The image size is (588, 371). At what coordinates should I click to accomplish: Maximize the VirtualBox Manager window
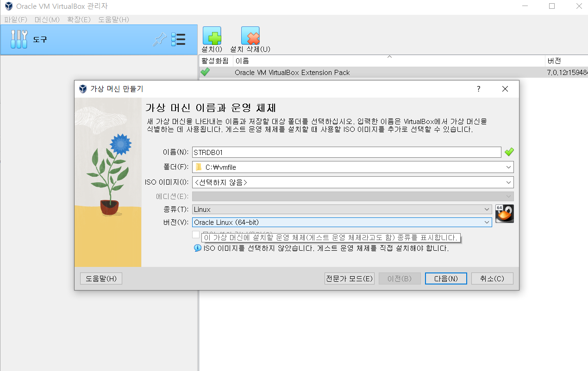click(551, 6)
